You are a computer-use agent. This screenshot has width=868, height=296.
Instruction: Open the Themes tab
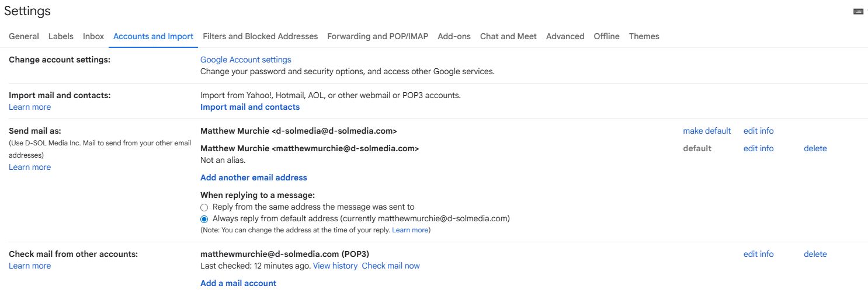point(644,36)
